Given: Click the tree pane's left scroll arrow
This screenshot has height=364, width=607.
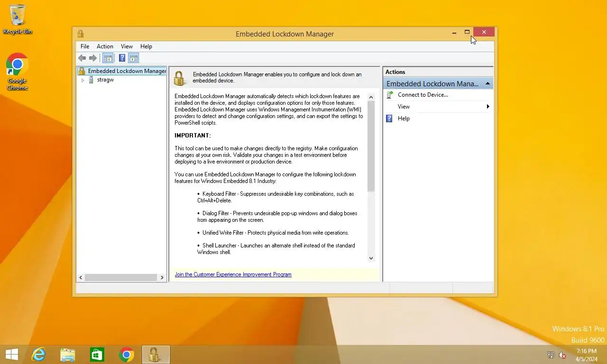Looking at the screenshot, I should 81,277.
